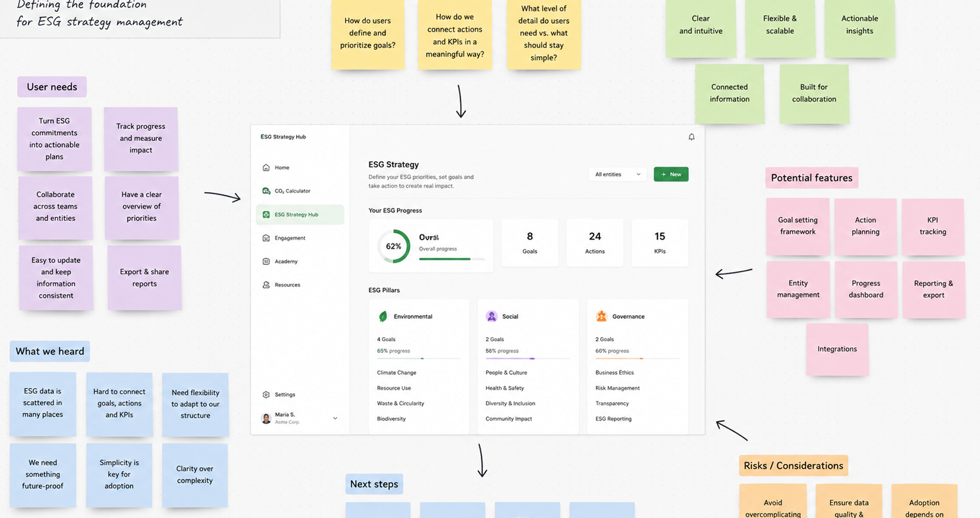
Task: Click the Academy icon in sidebar
Action: pyautogui.click(x=266, y=262)
